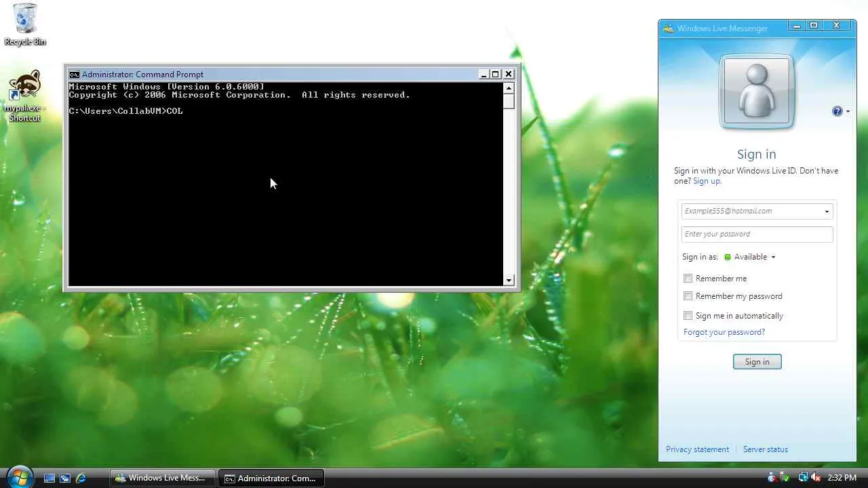Click the Command Prompt vertical scrollbar thumb
Image resolution: width=868 pixels, height=488 pixels.
(x=509, y=101)
